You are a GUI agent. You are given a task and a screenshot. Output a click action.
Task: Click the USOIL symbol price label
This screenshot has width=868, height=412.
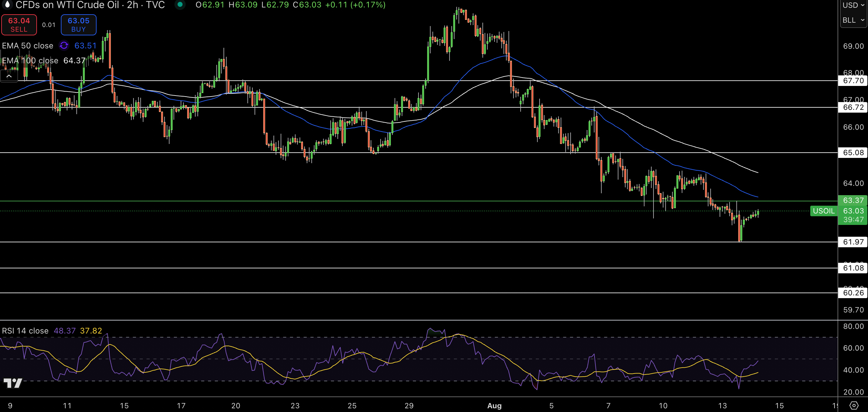(823, 211)
